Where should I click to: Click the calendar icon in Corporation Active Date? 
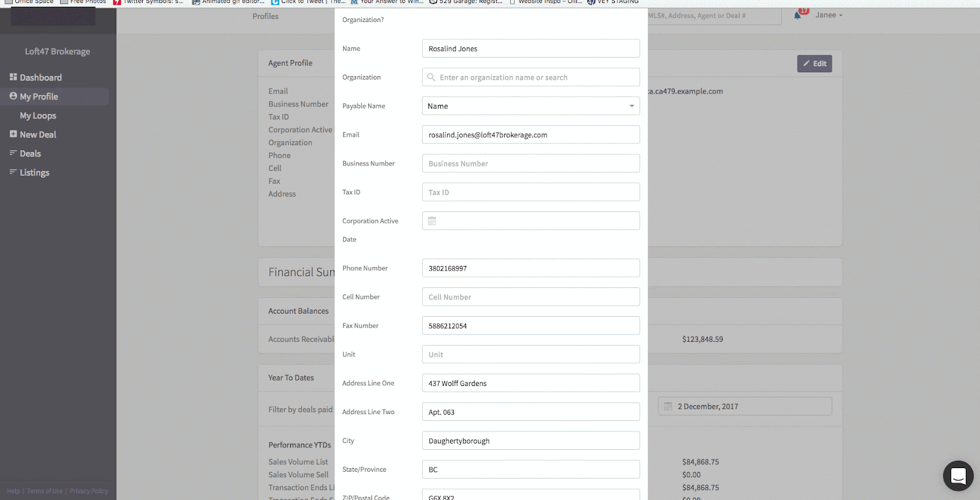(432, 221)
